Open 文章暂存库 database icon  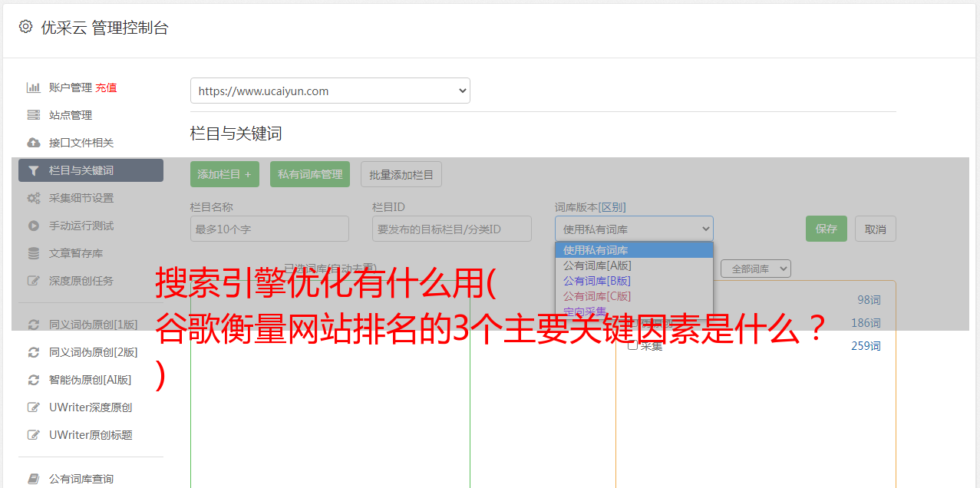coord(33,253)
